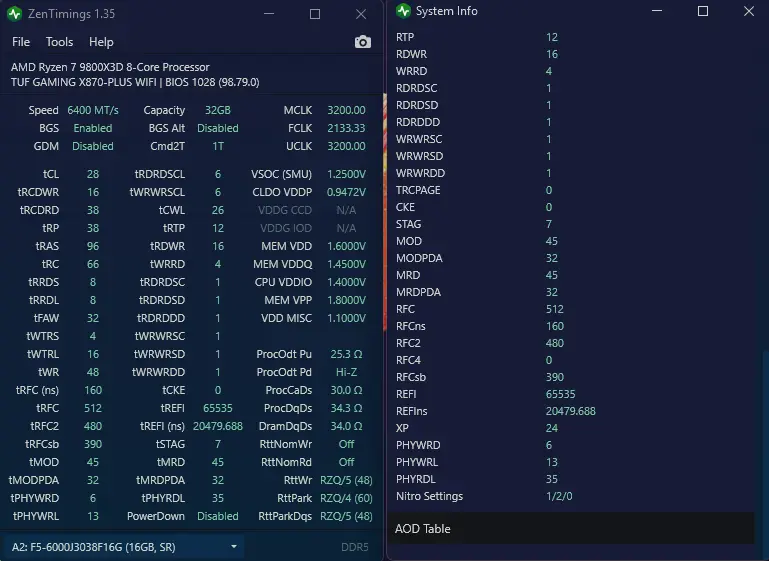Click the DDR5 label in ZenTimings
The height and width of the screenshot is (561, 769).
pos(355,547)
